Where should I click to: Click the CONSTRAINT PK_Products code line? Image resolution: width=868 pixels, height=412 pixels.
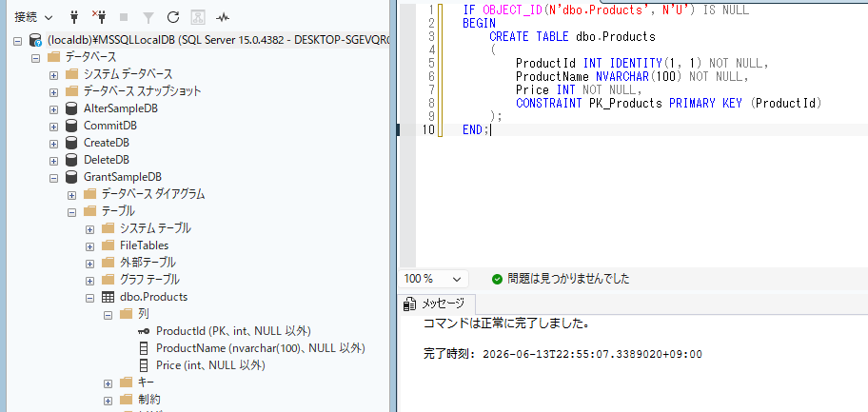click(669, 104)
